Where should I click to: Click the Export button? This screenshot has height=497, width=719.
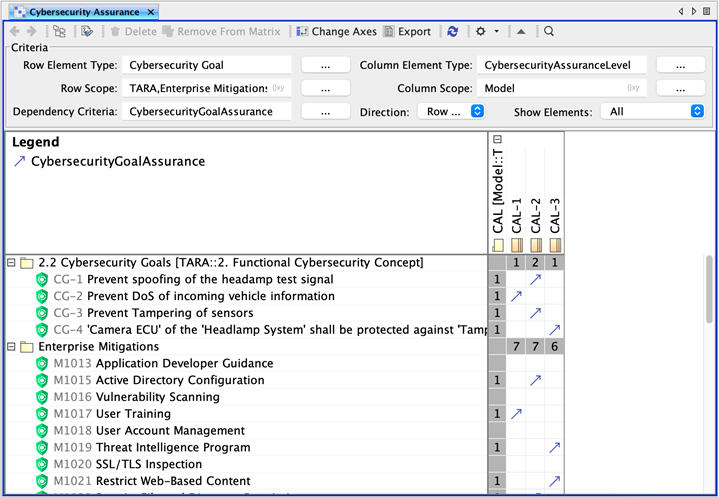(x=407, y=31)
